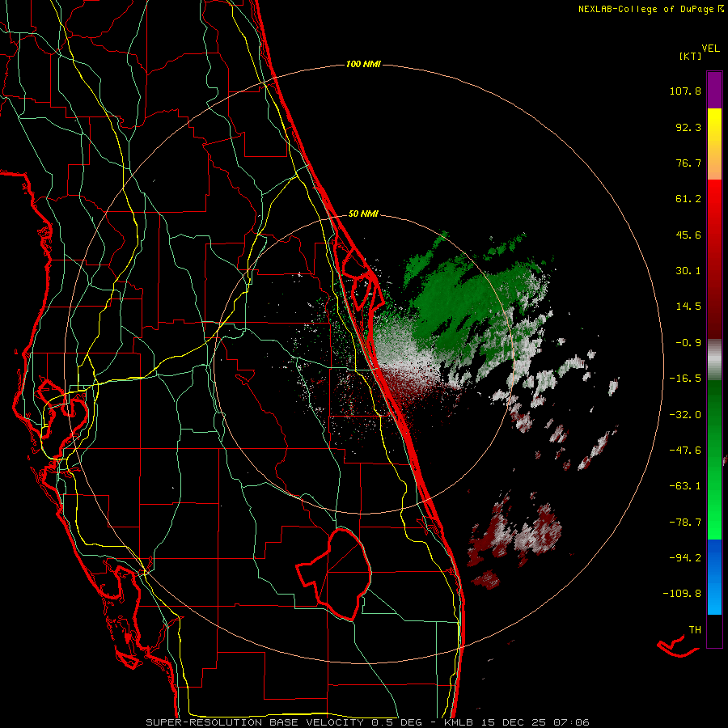The image size is (728, 728).
Task: Click the 50 NMI range ring label
Action: pos(363,214)
